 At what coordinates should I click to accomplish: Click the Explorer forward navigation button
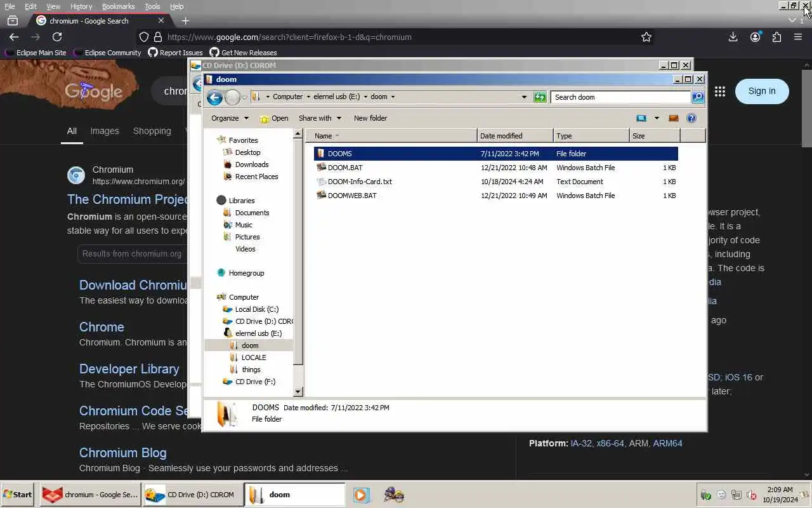click(232, 97)
